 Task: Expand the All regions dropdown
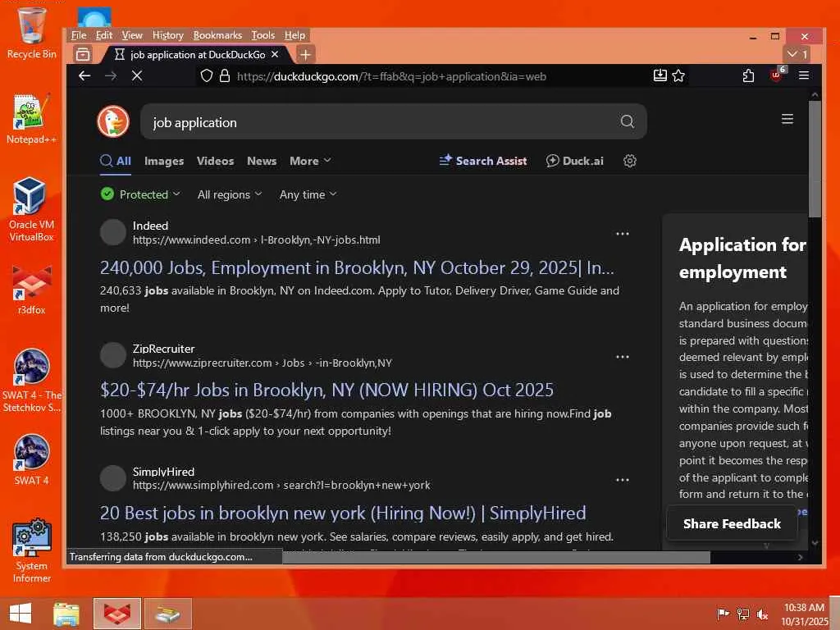230,194
